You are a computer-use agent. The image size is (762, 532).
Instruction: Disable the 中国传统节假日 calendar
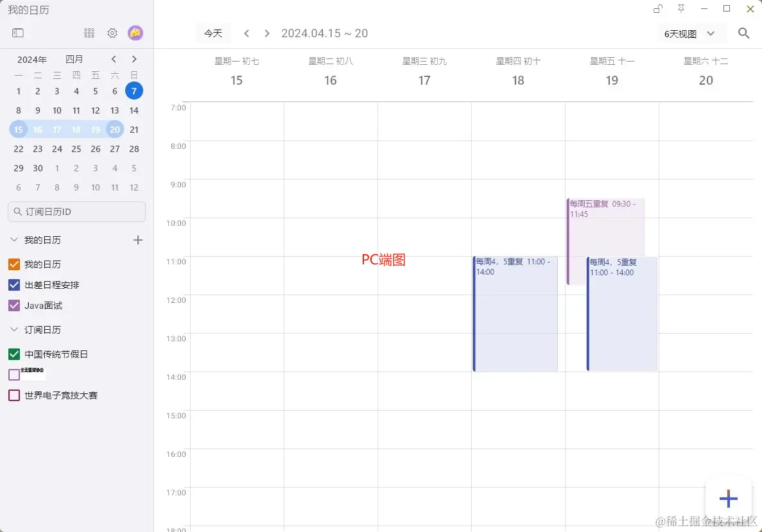coord(14,354)
